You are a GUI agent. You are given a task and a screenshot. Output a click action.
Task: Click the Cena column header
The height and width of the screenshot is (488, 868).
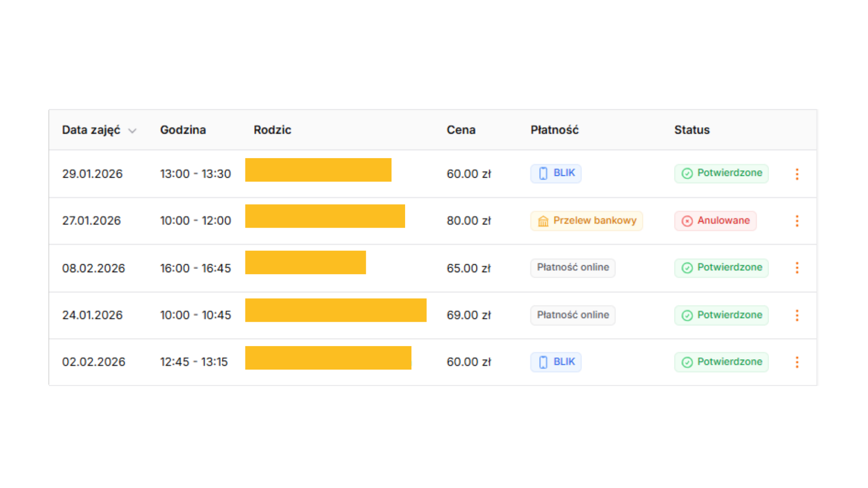click(x=461, y=130)
